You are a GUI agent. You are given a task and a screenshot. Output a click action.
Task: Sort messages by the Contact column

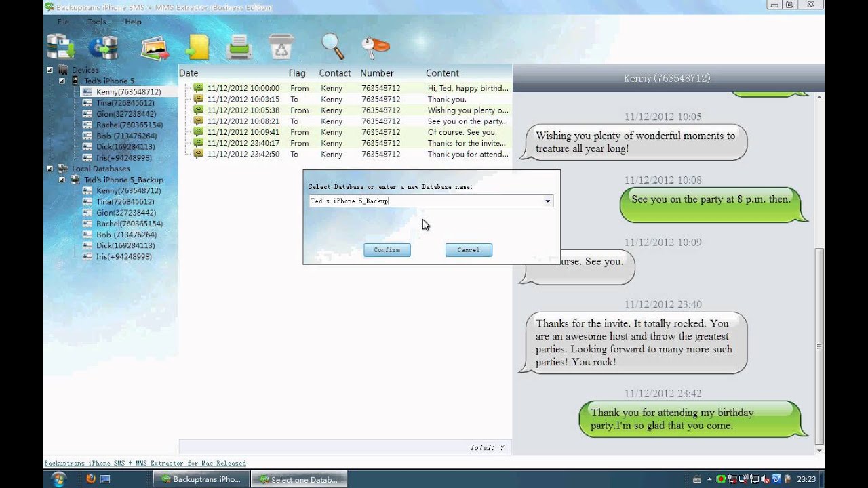(x=335, y=73)
